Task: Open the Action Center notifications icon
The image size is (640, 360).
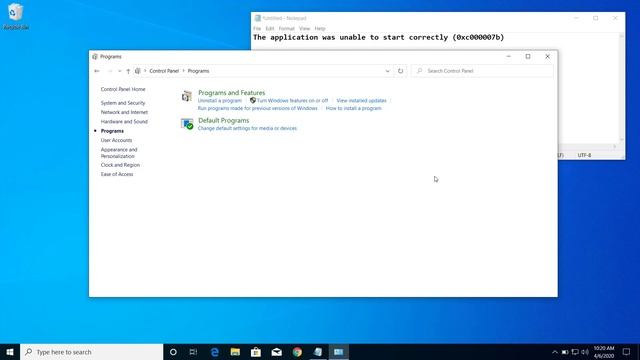Action: tap(626, 352)
